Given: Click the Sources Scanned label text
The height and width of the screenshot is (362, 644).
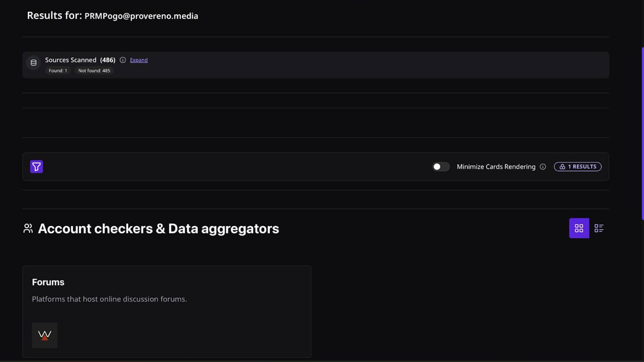Looking at the screenshot, I should (x=71, y=60).
